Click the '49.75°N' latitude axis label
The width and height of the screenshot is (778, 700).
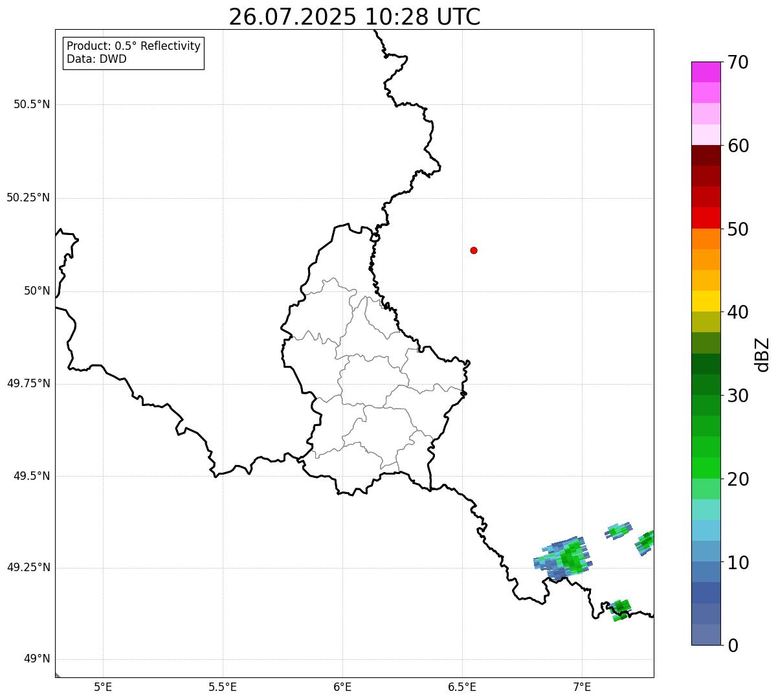coord(28,383)
